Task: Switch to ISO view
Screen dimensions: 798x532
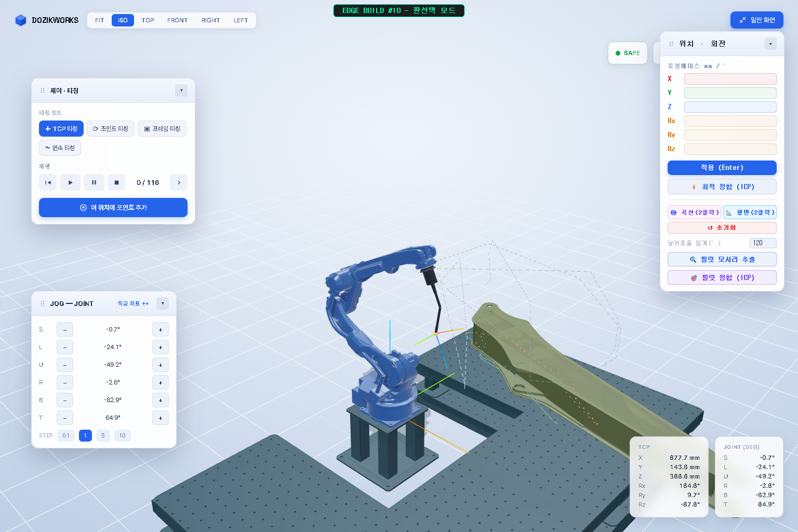Action: [x=123, y=20]
